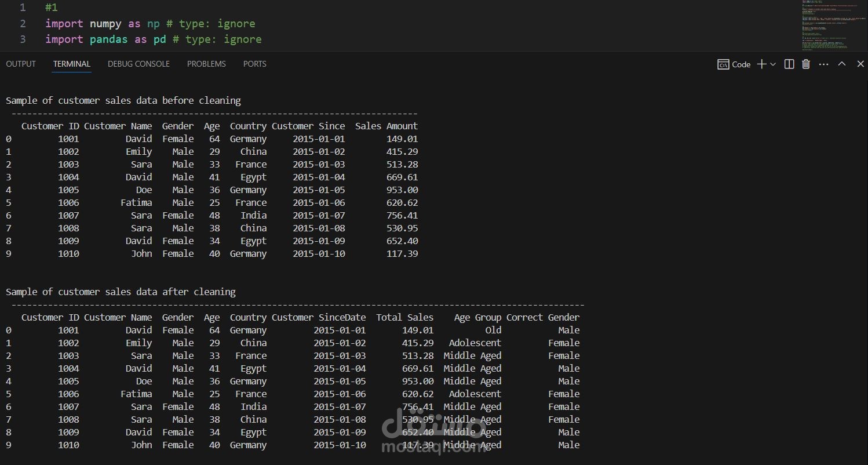The image size is (868, 465).
Task: Click the 'after cleaning' heading in the terminal
Action: 121,292
